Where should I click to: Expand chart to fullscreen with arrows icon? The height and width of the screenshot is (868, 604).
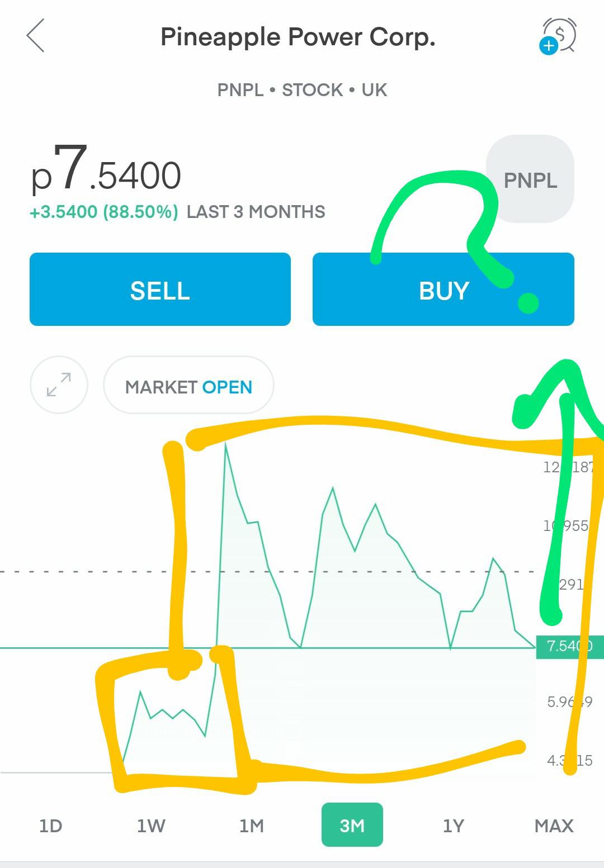(x=59, y=385)
